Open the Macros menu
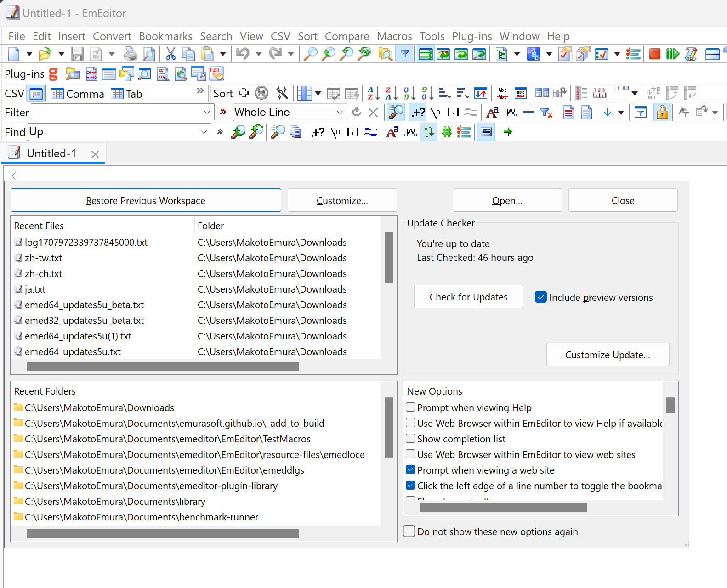 tap(394, 36)
